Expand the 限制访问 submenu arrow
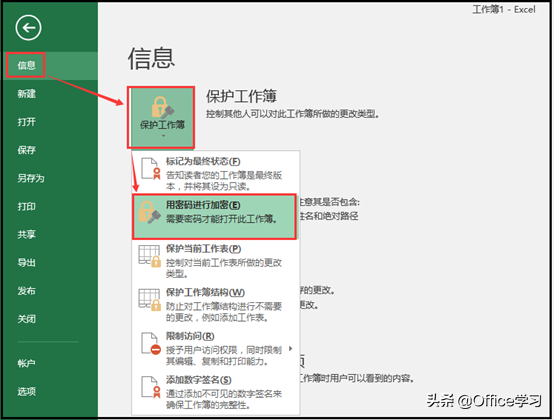 (x=290, y=349)
